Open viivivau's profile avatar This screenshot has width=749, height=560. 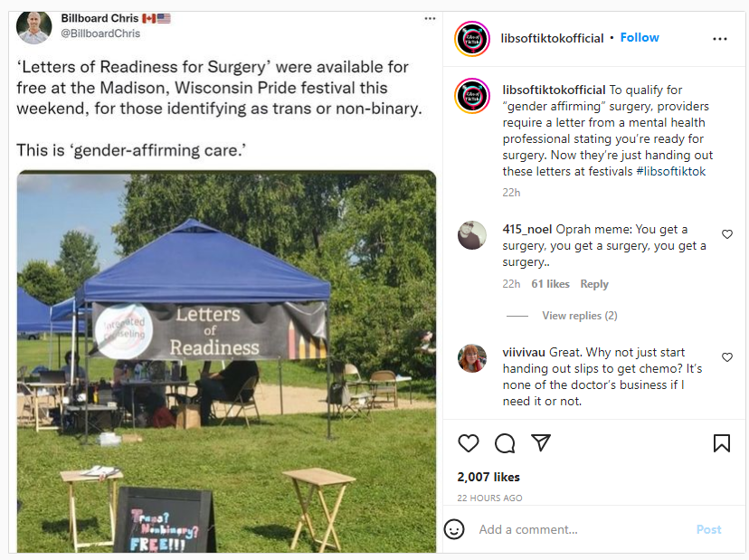point(472,358)
